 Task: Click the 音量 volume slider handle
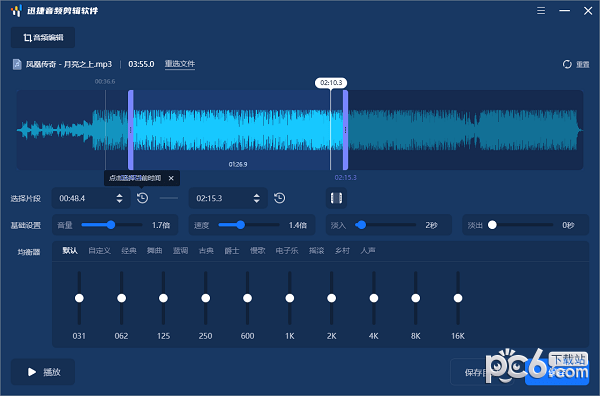tap(111, 225)
